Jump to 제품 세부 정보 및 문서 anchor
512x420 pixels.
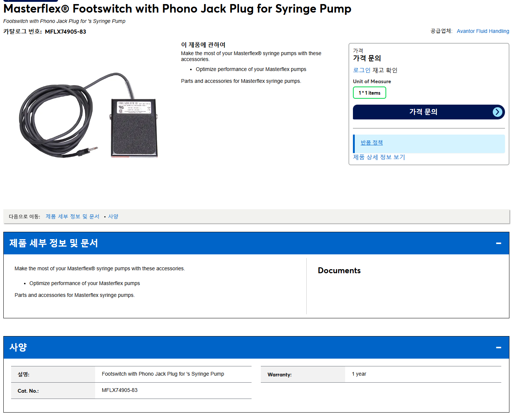73,216
